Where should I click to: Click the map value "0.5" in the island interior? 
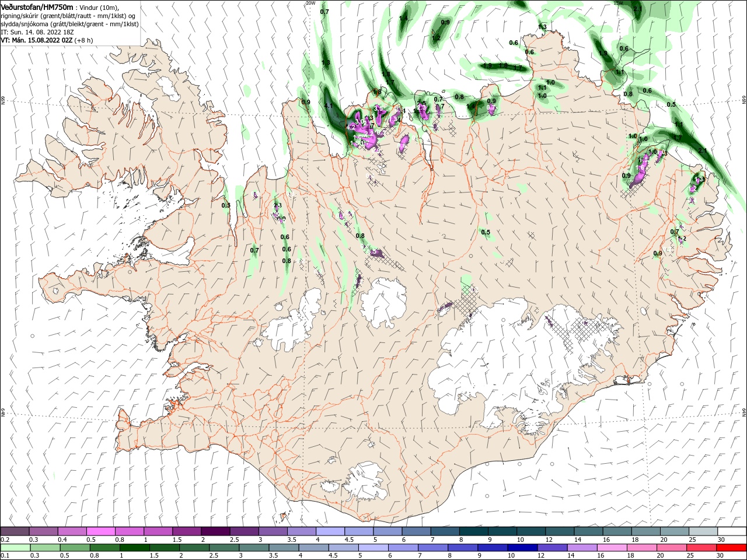[486, 232]
